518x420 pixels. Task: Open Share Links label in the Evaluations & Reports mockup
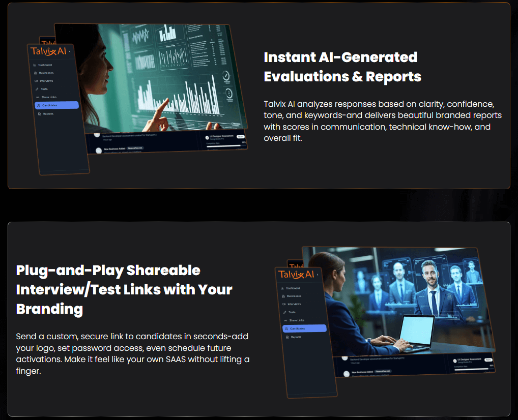(49, 98)
